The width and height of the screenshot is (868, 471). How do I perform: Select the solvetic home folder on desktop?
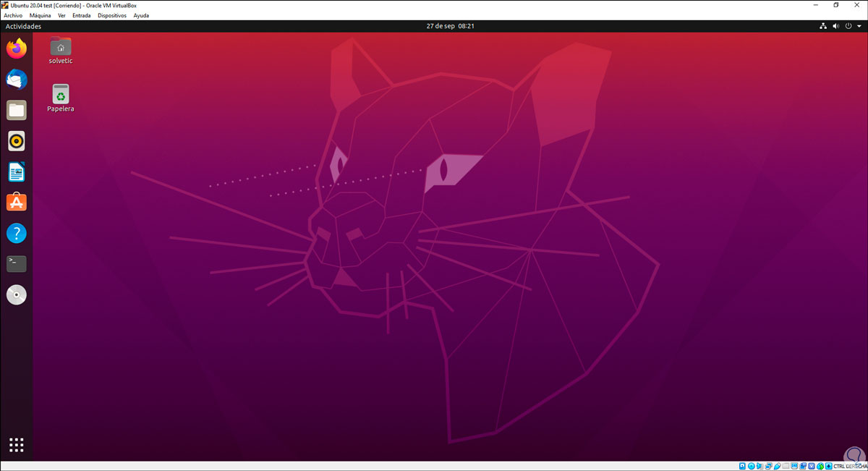tap(61, 51)
